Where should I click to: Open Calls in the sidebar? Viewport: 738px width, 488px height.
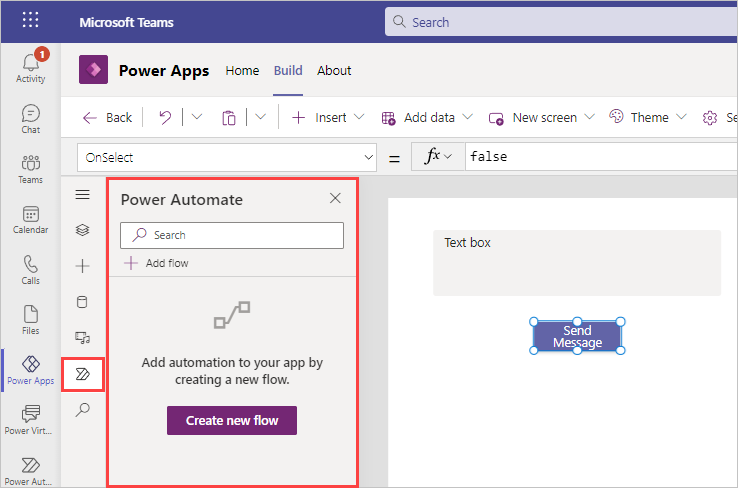31,270
